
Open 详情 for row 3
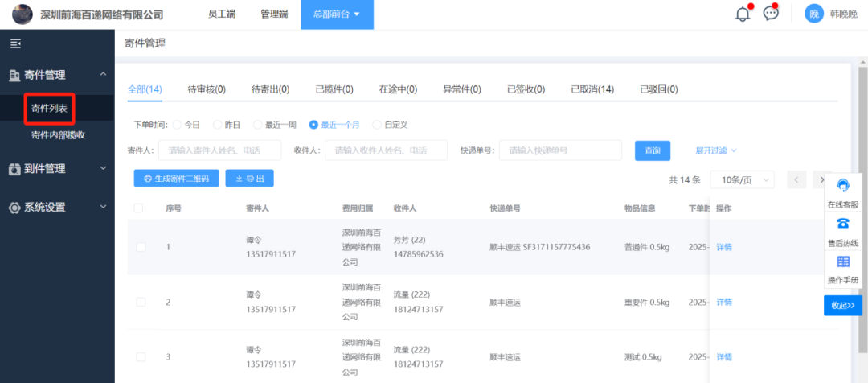(x=724, y=357)
